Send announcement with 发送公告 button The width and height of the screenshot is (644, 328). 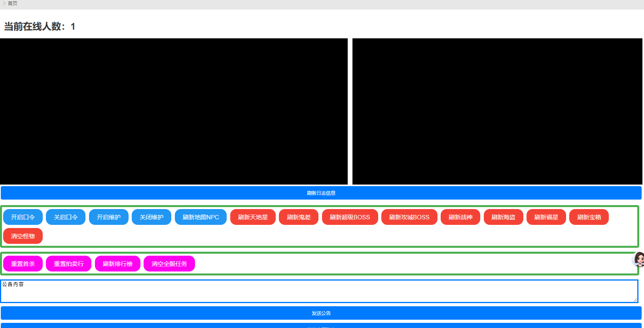pos(321,313)
